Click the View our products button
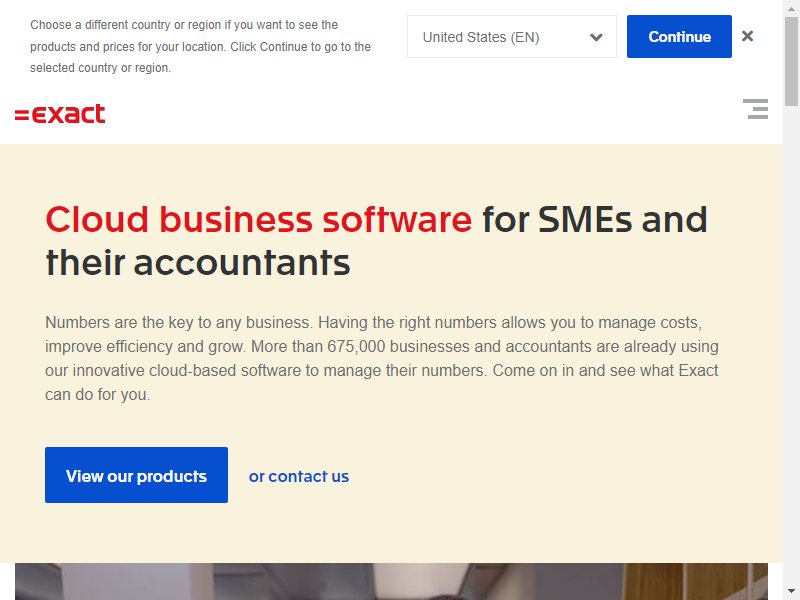Screen dimensions: 800x600 click(136, 475)
